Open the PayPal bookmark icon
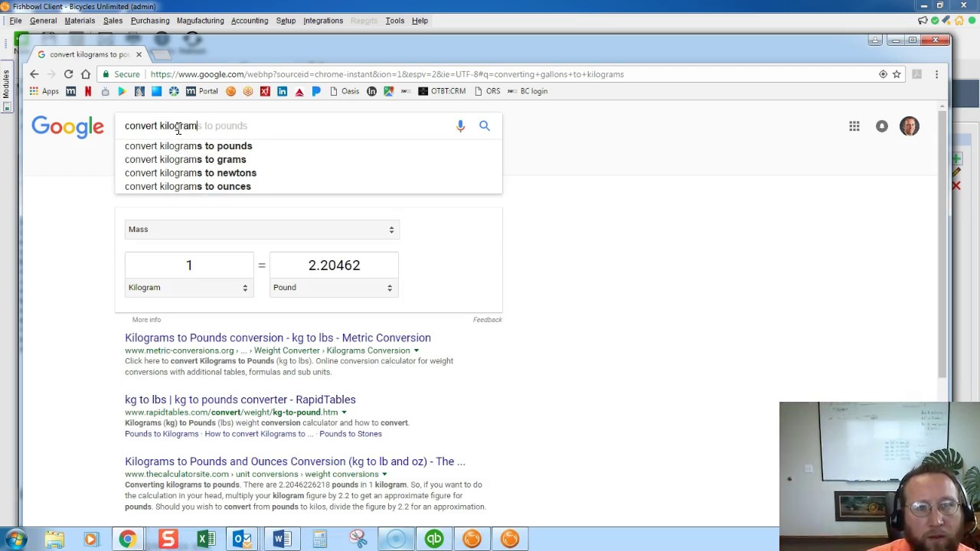 click(316, 91)
